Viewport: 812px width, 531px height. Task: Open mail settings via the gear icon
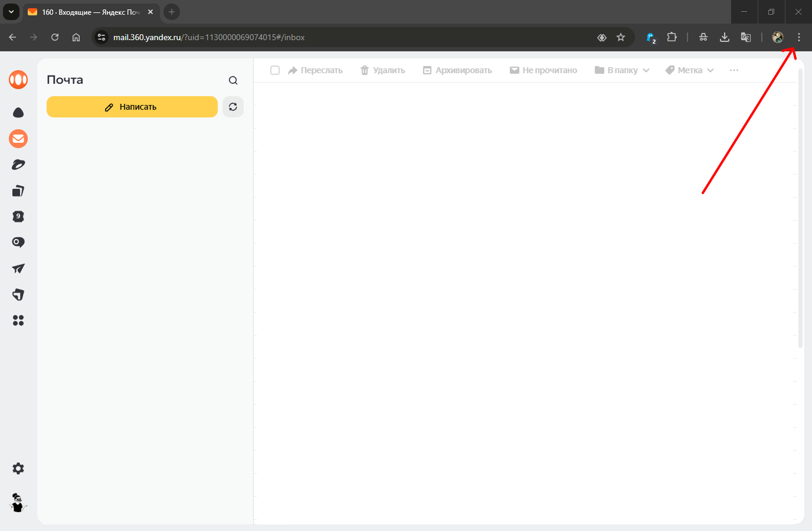pos(18,468)
